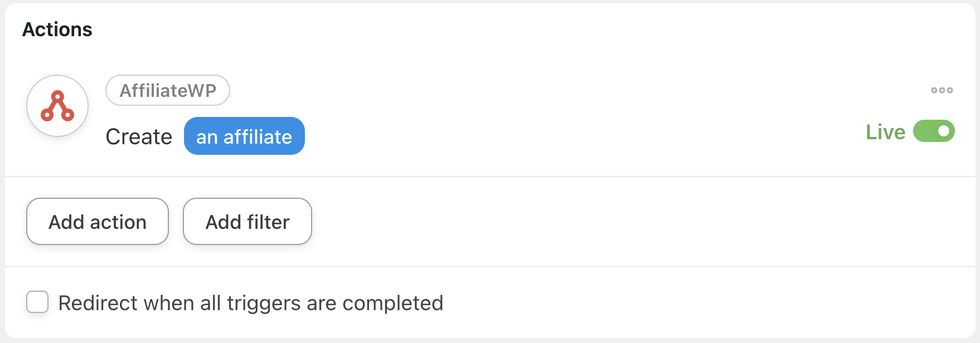980x343 pixels.
Task: Click the Actions section heading
Action: tap(57, 30)
